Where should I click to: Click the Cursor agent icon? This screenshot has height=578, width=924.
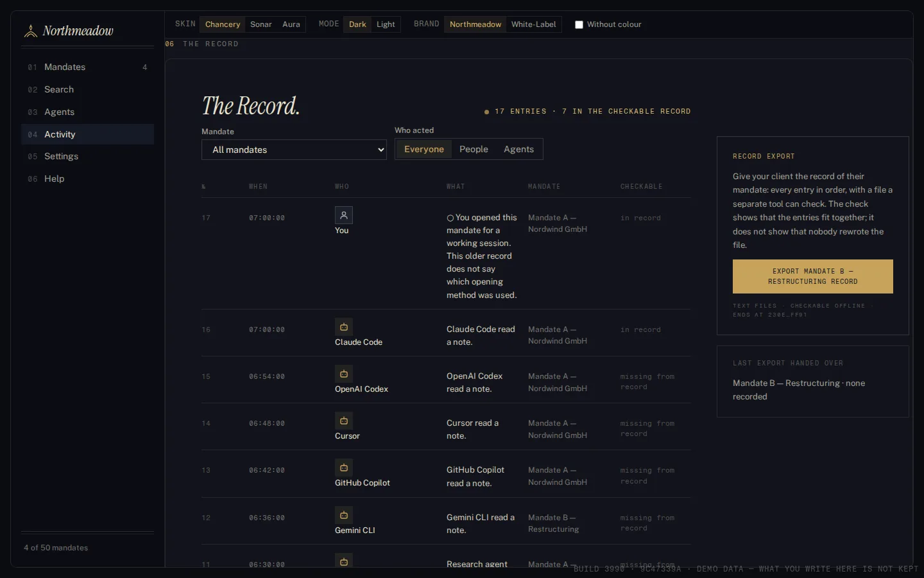(x=344, y=421)
